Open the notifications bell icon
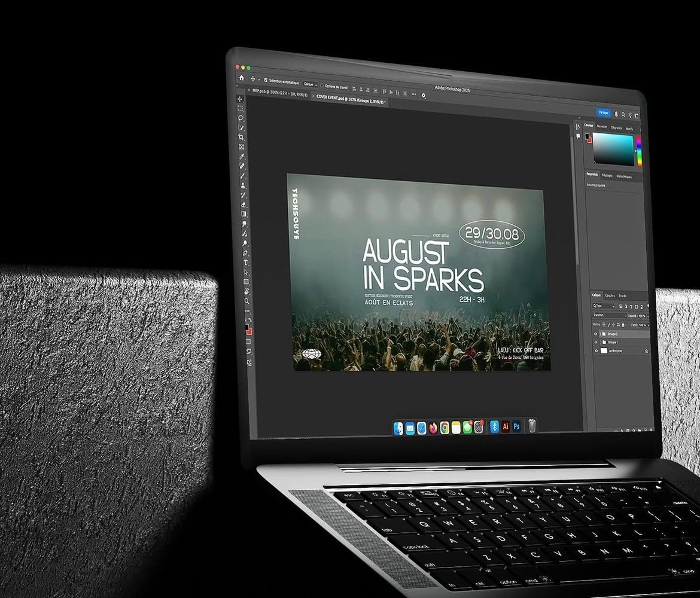 point(616,114)
